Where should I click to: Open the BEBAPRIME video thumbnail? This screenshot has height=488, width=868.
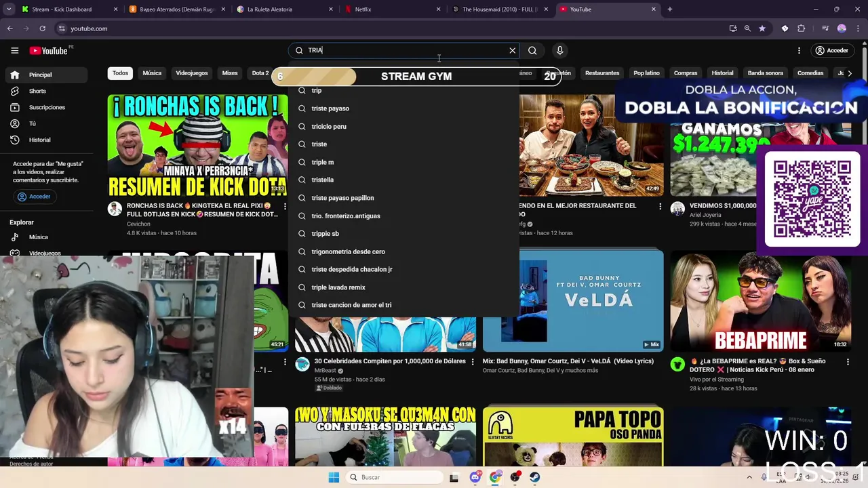761,301
